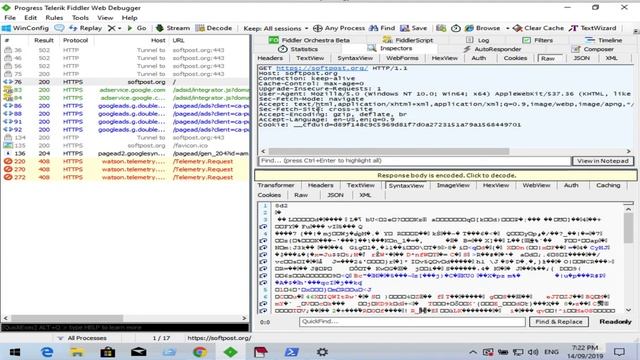The width and height of the screenshot is (640, 360).
Task: Click response pane vertical scrollbar down arrow
Action: click(x=629, y=310)
